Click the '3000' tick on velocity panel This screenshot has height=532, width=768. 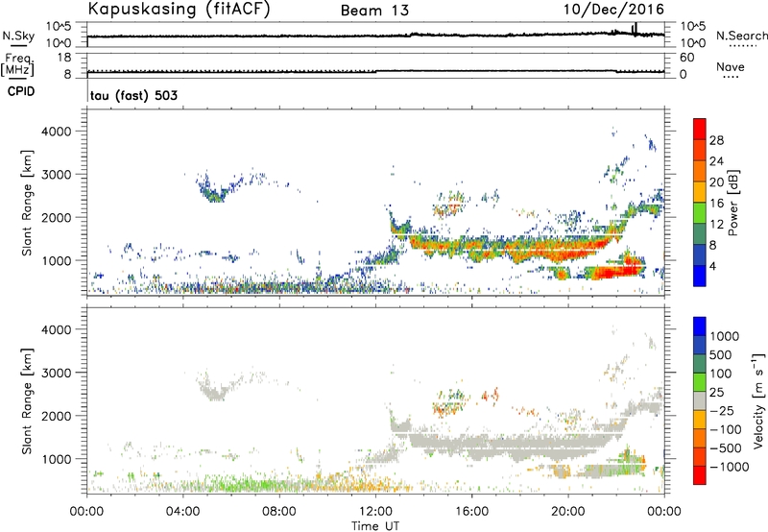[x=56, y=373]
